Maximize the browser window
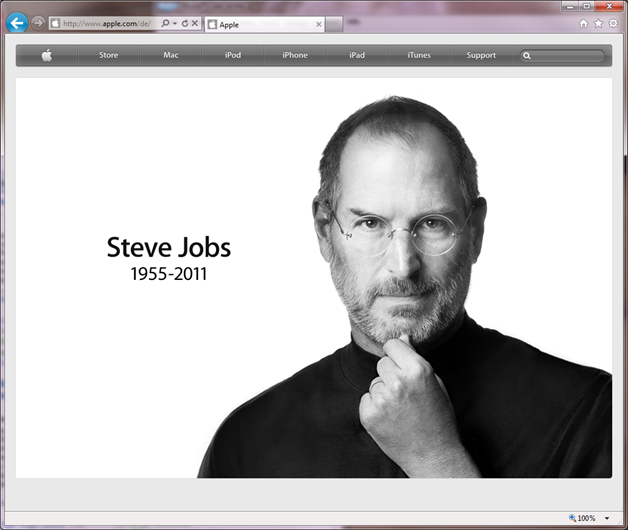The height and width of the screenshot is (530, 628). pyautogui.click(x=586, y=6)
